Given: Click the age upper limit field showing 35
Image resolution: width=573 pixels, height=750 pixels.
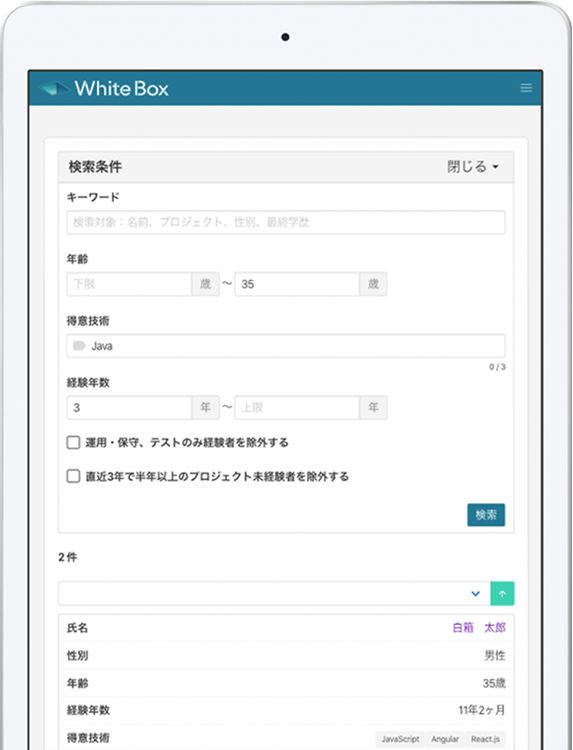Looking at the screenshot, I should tap(297, 284).
